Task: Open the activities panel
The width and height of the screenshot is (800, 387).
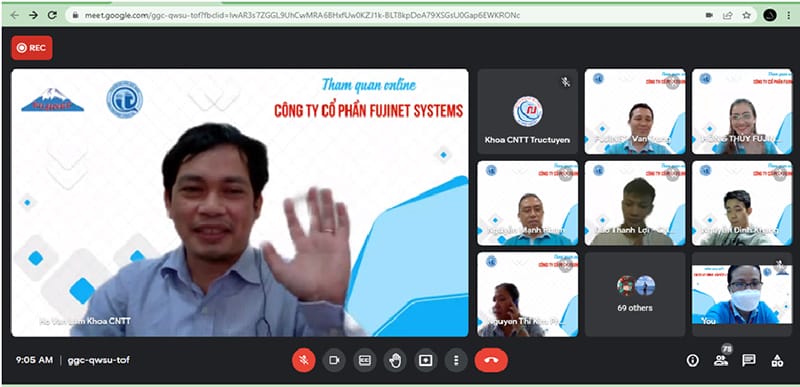Action: 777,360
